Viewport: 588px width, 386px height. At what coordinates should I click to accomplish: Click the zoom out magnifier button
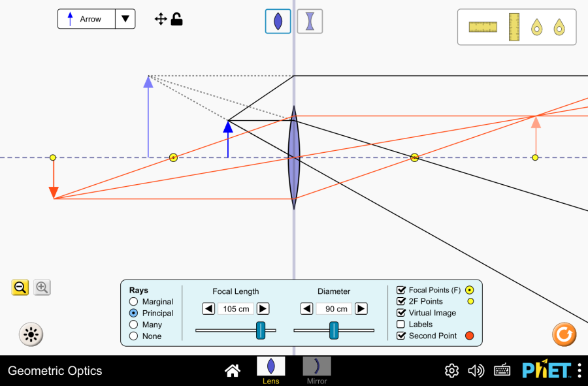click(20, 287)
